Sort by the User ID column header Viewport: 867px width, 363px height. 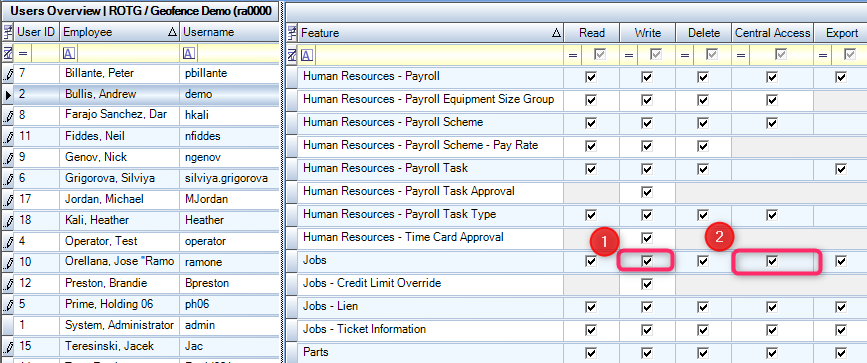coord(36,33)
